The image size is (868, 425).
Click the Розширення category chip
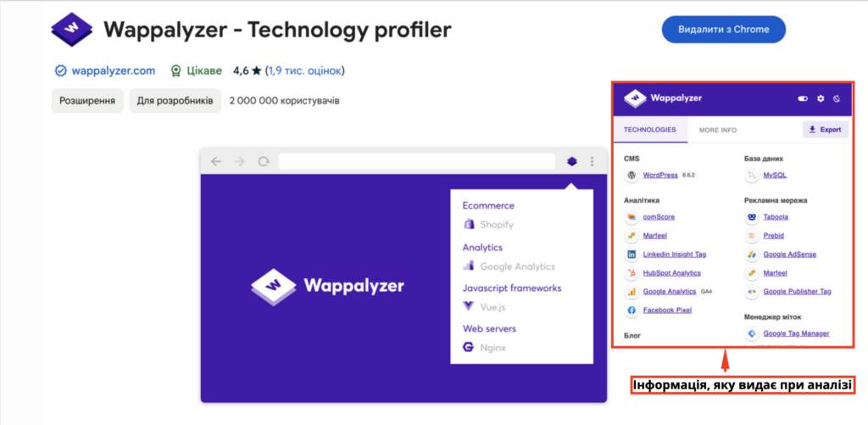tap(87, 101)
